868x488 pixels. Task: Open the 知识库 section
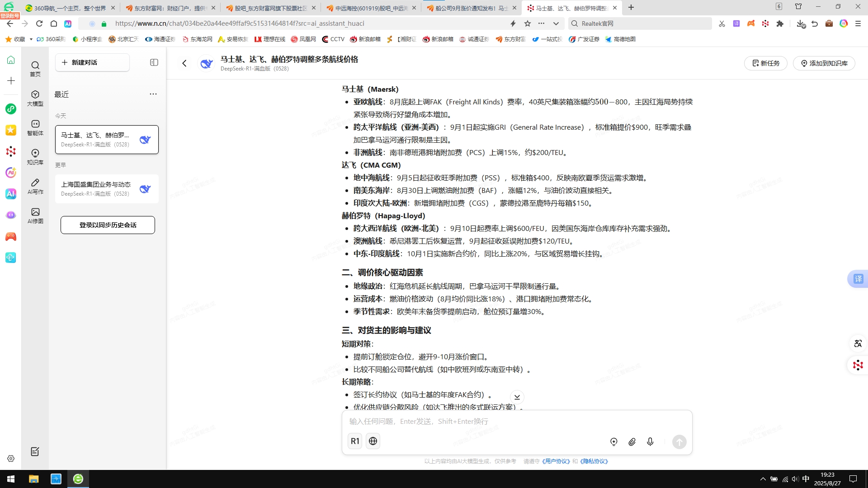(x=35, y=157)
